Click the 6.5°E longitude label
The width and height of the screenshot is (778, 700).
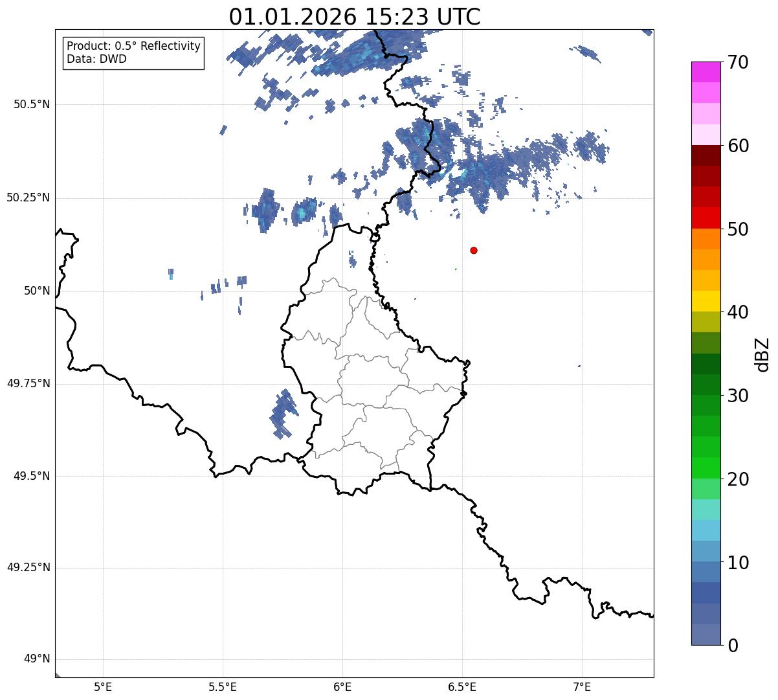462,687
